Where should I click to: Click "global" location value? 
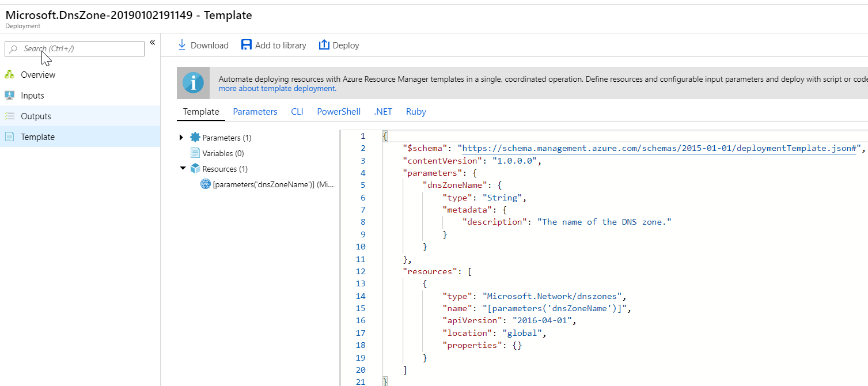(522, 333)
